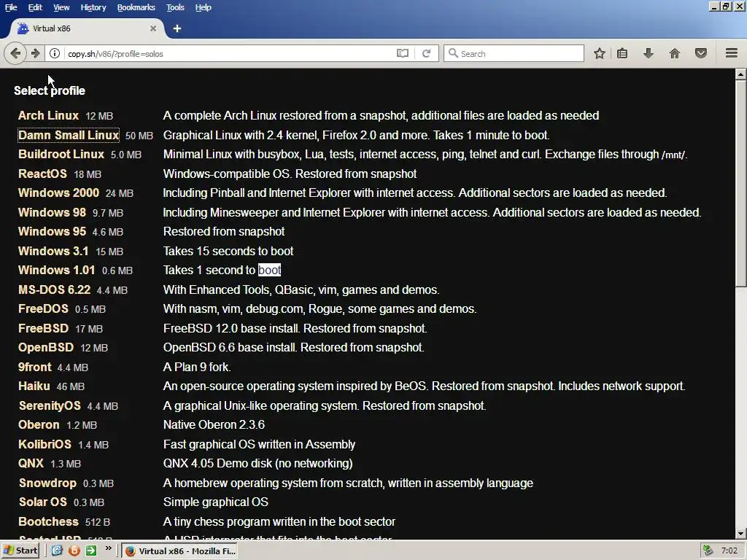747x560 pixels.
Task: Open the ReactOS profile link
Action: pos(42,174)
